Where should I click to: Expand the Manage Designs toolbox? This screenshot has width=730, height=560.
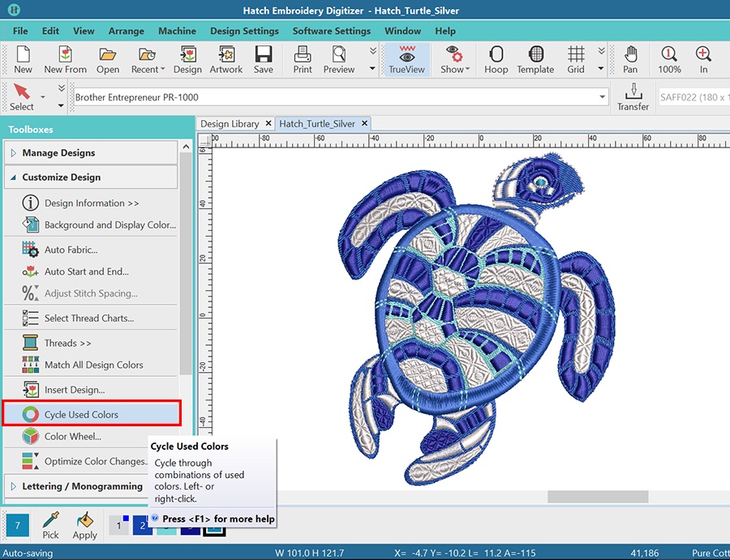pyautogui.click(x=58, y=152)
